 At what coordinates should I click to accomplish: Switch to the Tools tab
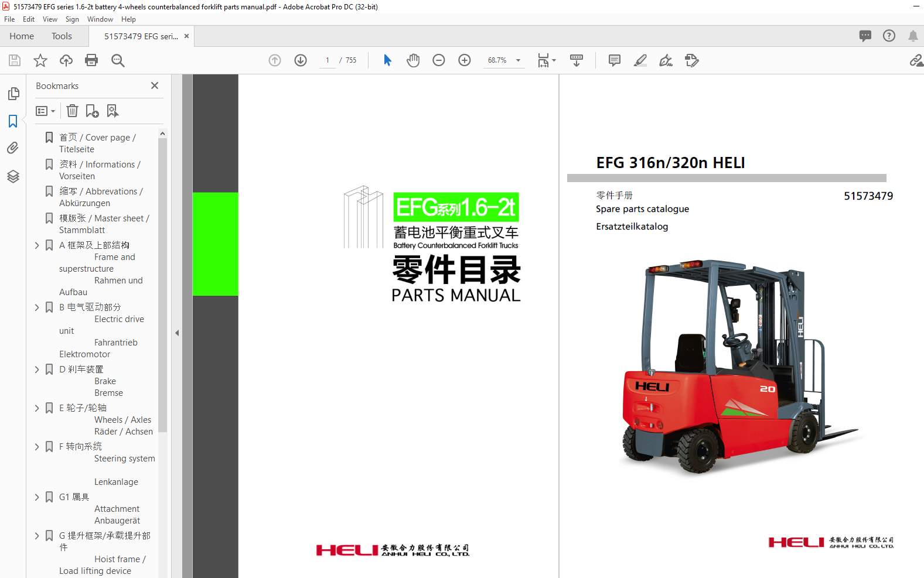(62, 36)
